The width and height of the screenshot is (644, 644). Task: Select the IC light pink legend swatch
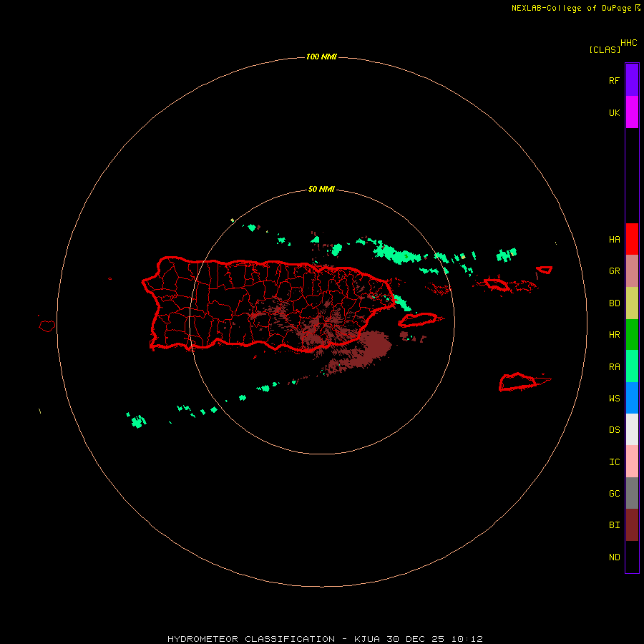[632, 462]
